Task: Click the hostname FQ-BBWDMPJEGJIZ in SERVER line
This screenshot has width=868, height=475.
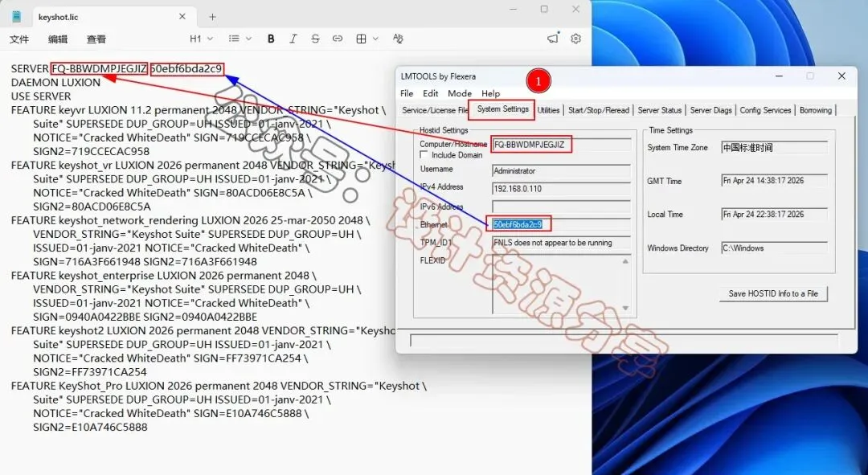Action: [x=100, y=68]
